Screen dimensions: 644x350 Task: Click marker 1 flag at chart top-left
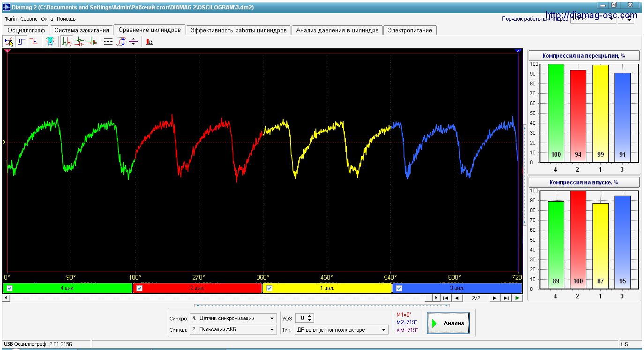point(7,51)
